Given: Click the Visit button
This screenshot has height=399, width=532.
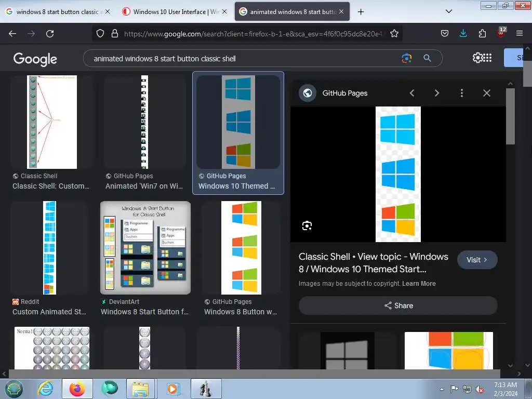Looking at the screenshot, I should click(x=477, y=260).
